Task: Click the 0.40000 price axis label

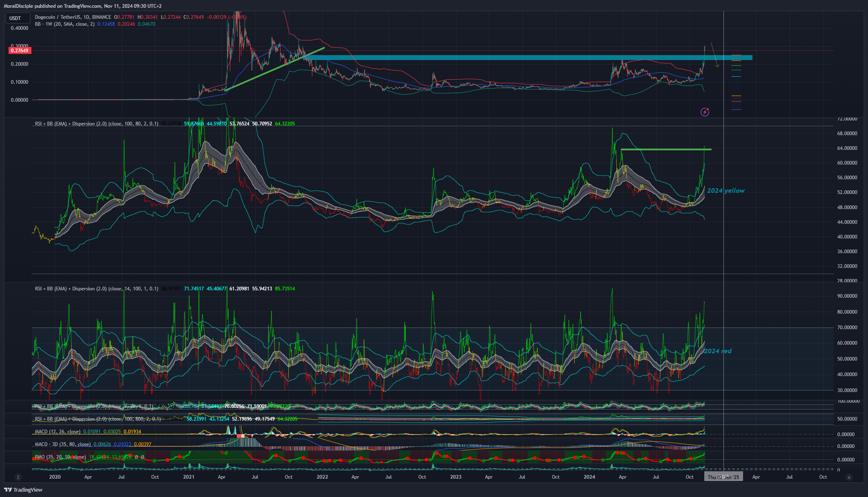Action: pyautogui.click(x=20, y=28)
